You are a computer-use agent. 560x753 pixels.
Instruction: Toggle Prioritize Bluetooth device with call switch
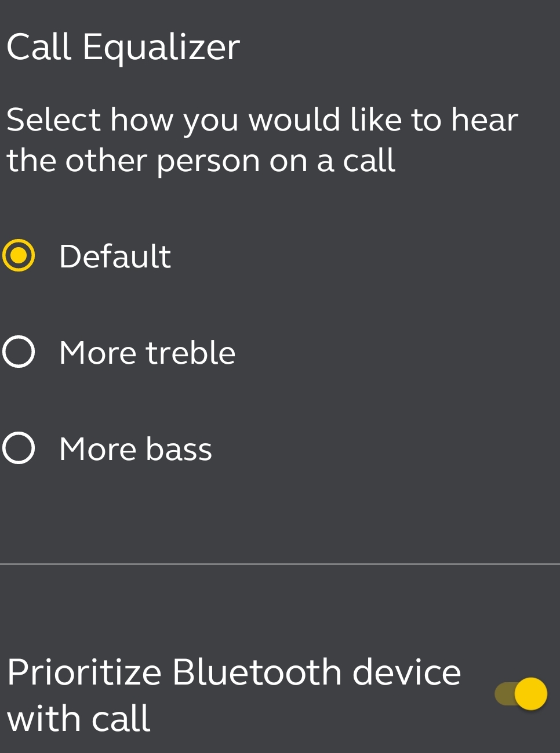[x=521, y=694]
